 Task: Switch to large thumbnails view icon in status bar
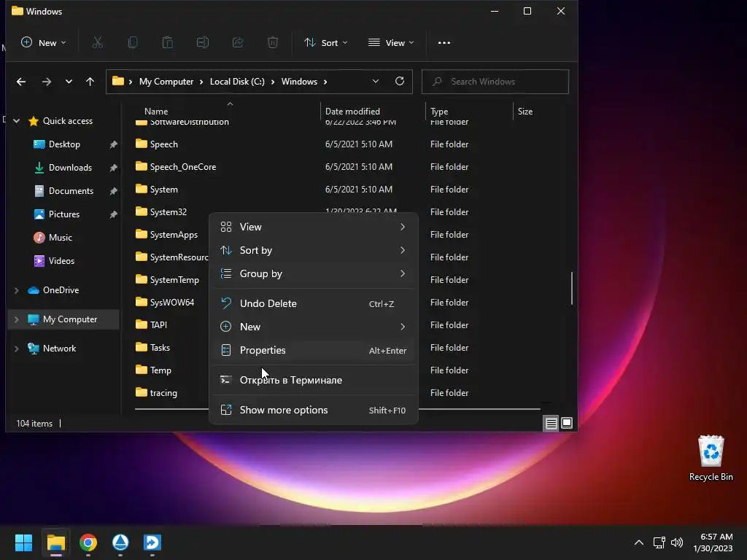pos(567,423)
